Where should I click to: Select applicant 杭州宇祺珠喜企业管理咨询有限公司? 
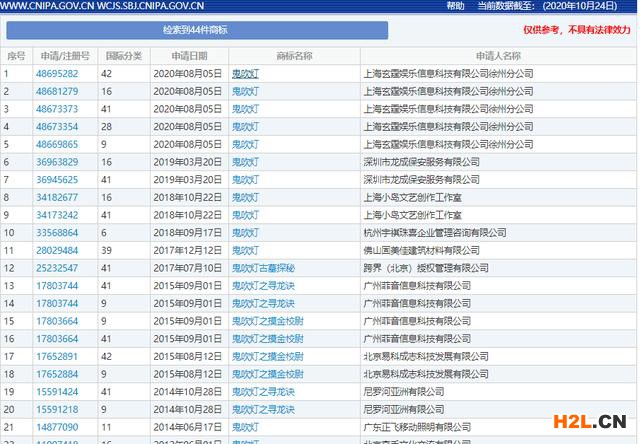pyautogui.click(x=435, y=233)
